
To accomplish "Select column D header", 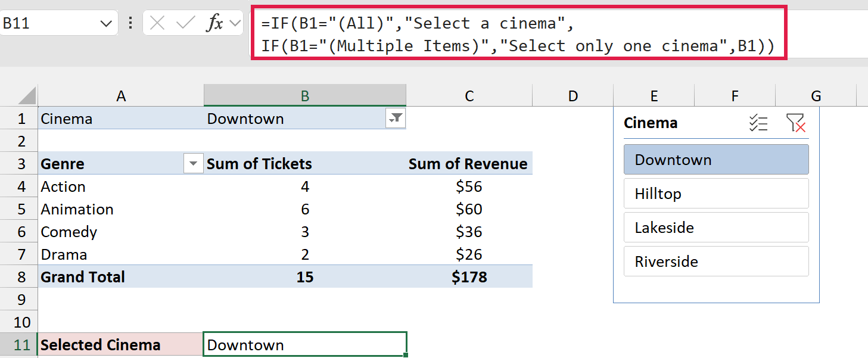I will click(x=573, y=96).
